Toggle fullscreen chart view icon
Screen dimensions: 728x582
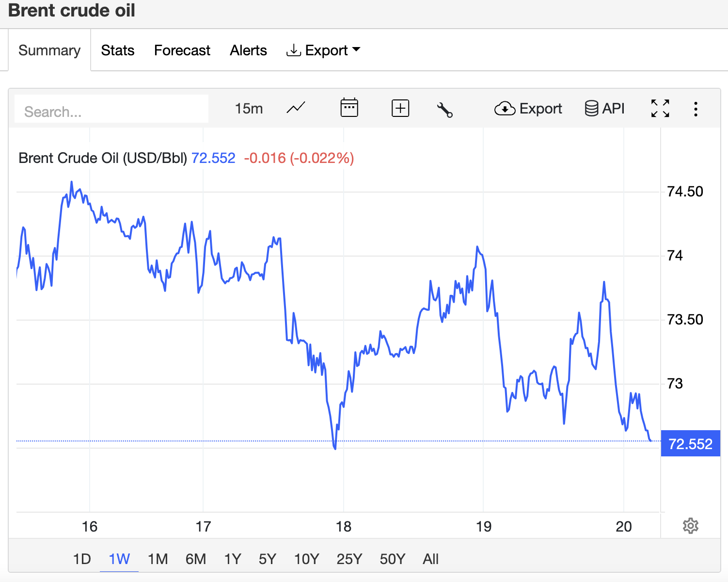point(660,109)
